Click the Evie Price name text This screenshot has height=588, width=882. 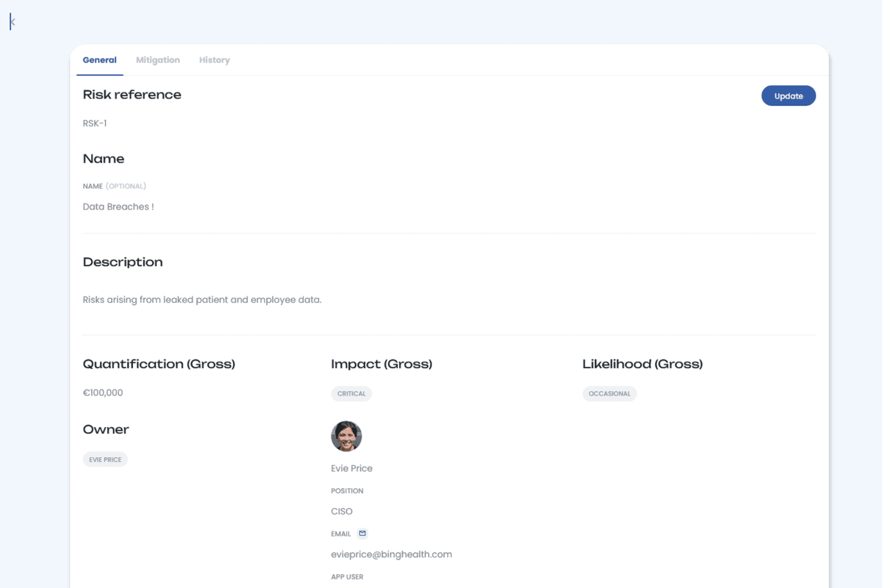351,468
